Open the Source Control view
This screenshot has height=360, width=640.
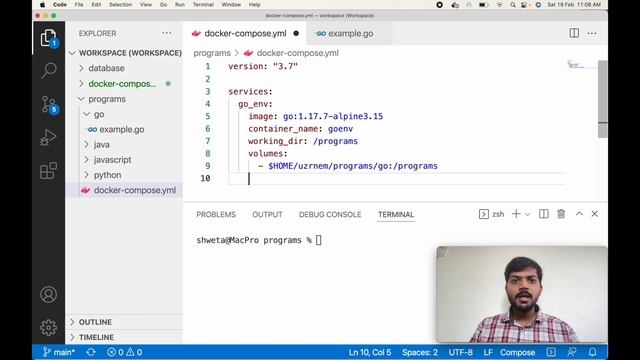pyautogui.click(x=49, y=104)
